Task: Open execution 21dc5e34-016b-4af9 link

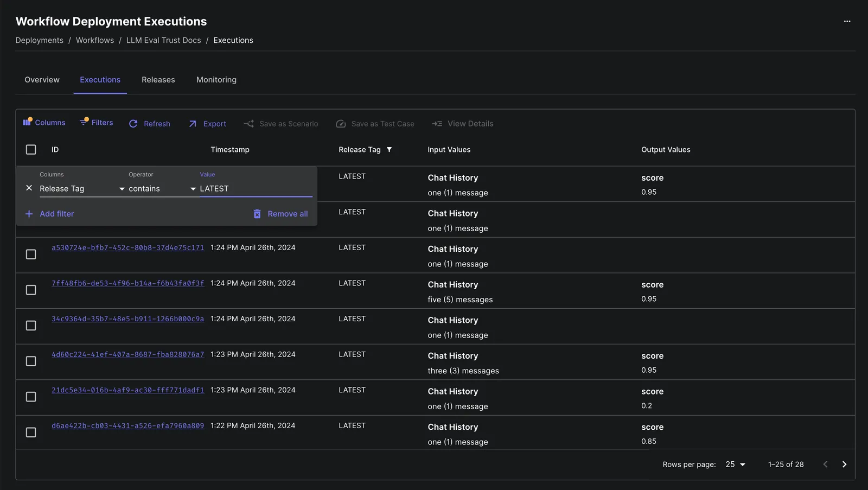Action: click(x=128, y=390)
